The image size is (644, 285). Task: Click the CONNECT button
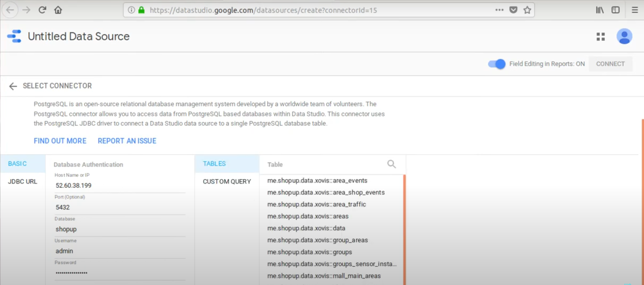tap(610, 64)
